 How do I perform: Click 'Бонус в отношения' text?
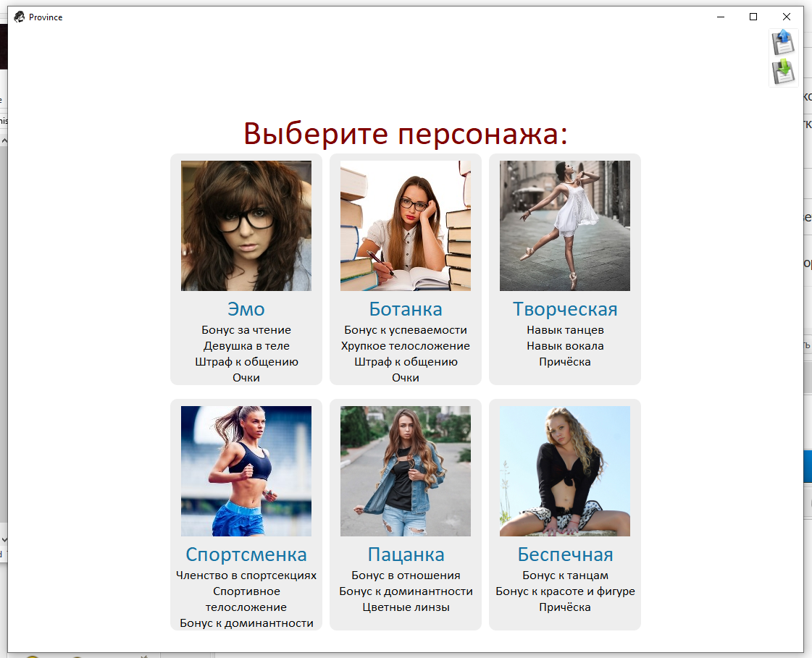tap(406, 575)
